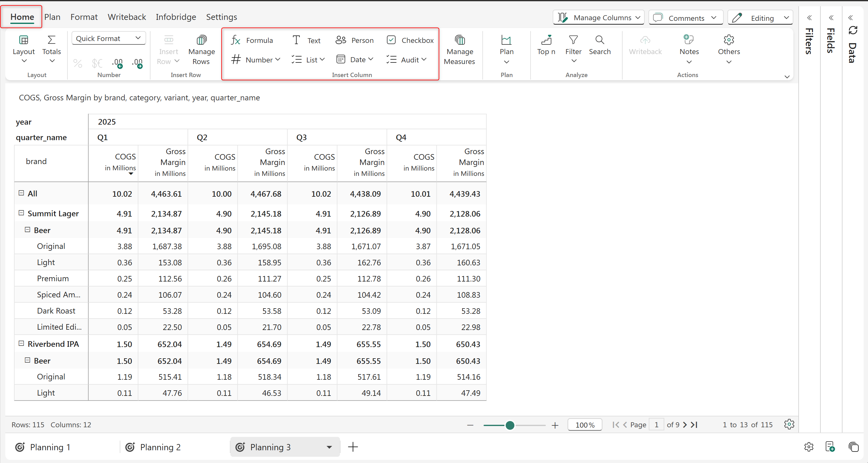
Task: Switch to the Writeback tab
Action: pyautogui.click(x=127, y=17)
